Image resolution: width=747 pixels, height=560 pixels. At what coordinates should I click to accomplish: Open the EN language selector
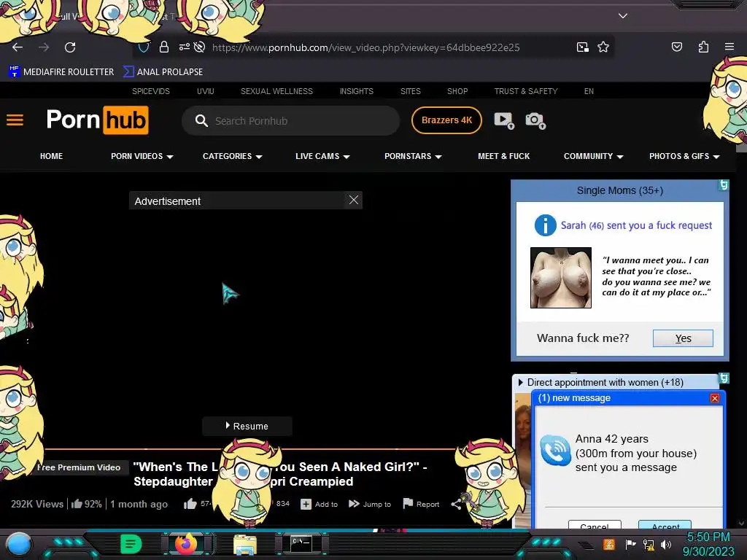(589, 91)
